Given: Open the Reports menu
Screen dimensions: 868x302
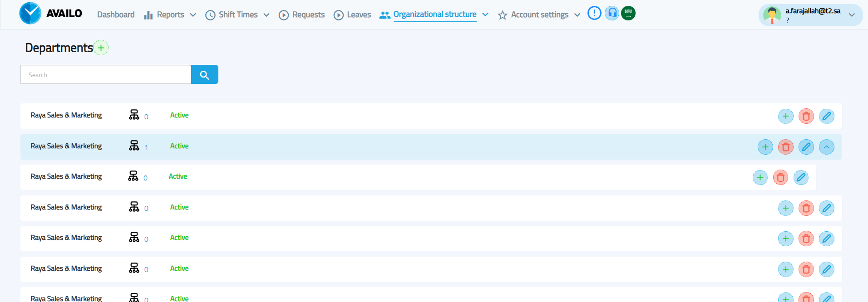Looking at the screenshot, I should [x=170, y=15].
